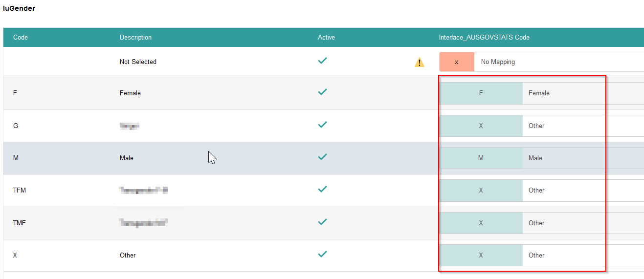Select the Not Selected description cell
This screenshot has height=279, width=644.
coord(138,62)
